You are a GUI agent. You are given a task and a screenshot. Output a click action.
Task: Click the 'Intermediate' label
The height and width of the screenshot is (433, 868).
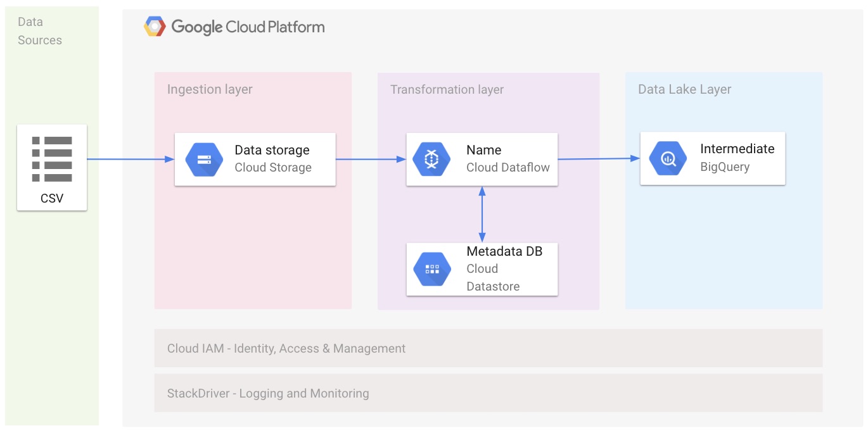pos(737,149)
